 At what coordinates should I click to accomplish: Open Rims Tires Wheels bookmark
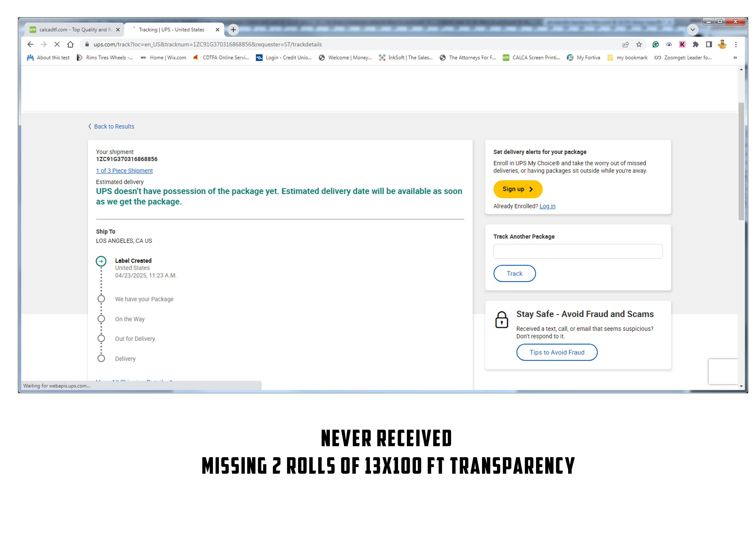pos(105,58)
